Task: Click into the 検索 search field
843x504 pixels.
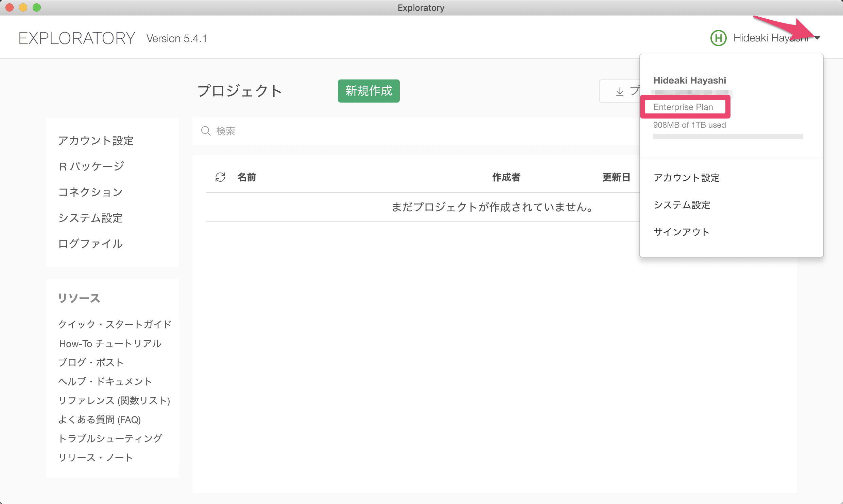Action: point(415,131)
